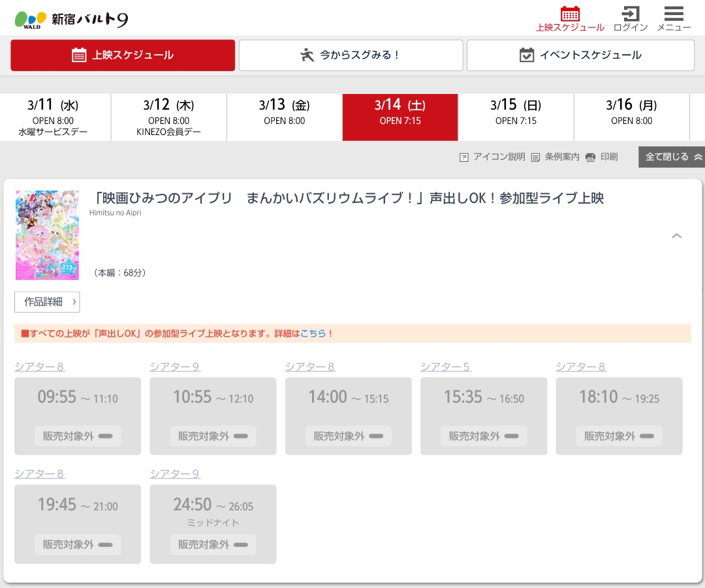Click 販売対象外 button for 18:10 showing

click(x=619, y=436)
